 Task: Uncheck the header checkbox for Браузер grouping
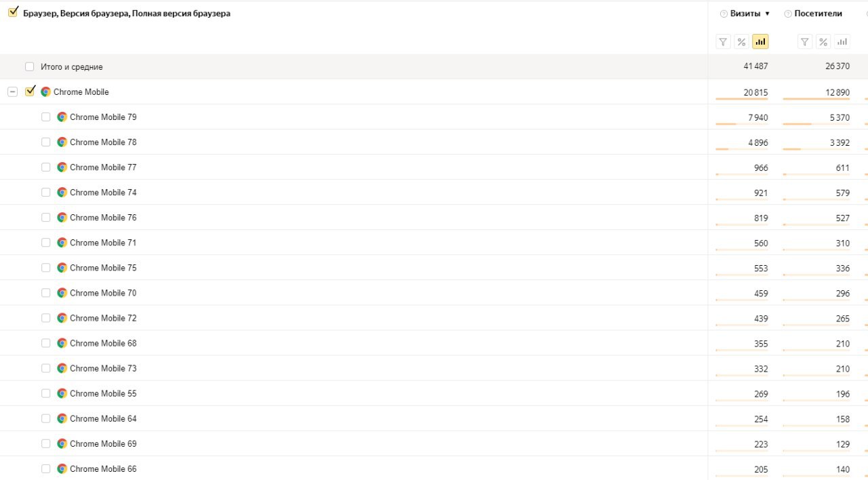[x=13, y=12]
